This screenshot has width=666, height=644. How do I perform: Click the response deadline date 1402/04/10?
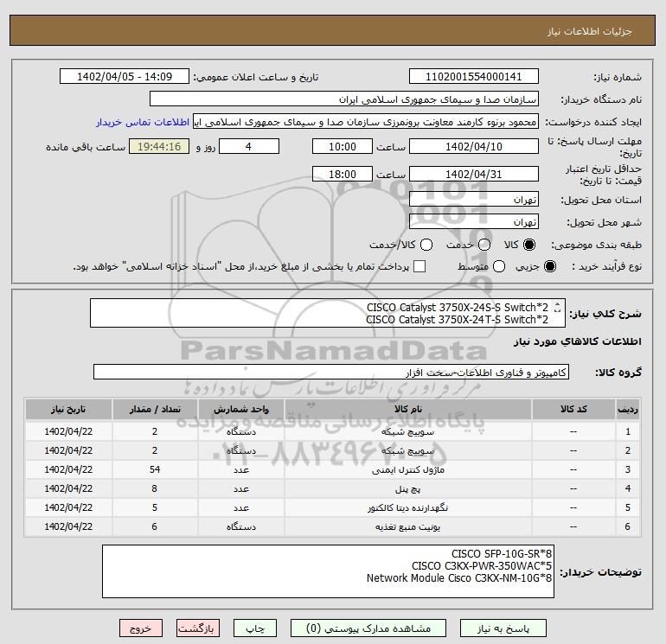click(x=474, y=146)
